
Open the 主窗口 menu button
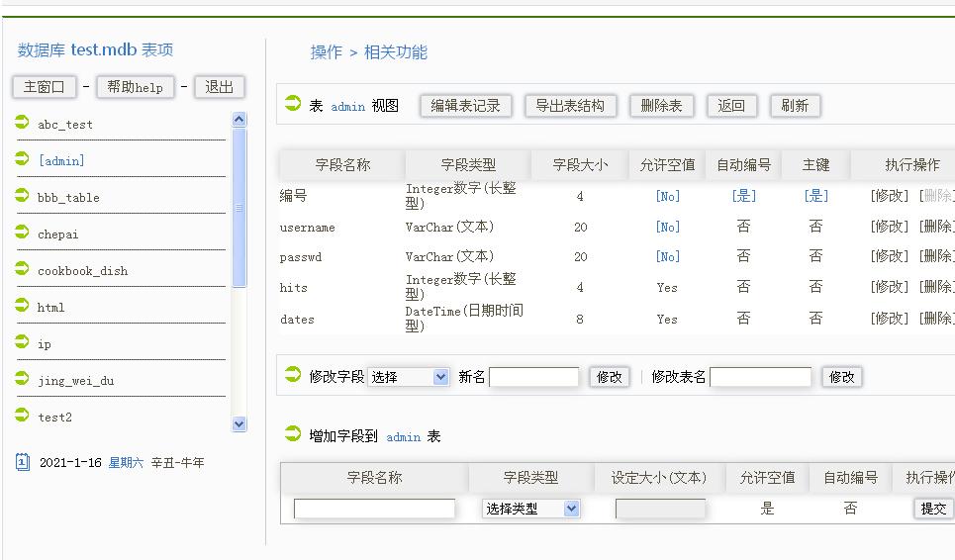[44, 87]
